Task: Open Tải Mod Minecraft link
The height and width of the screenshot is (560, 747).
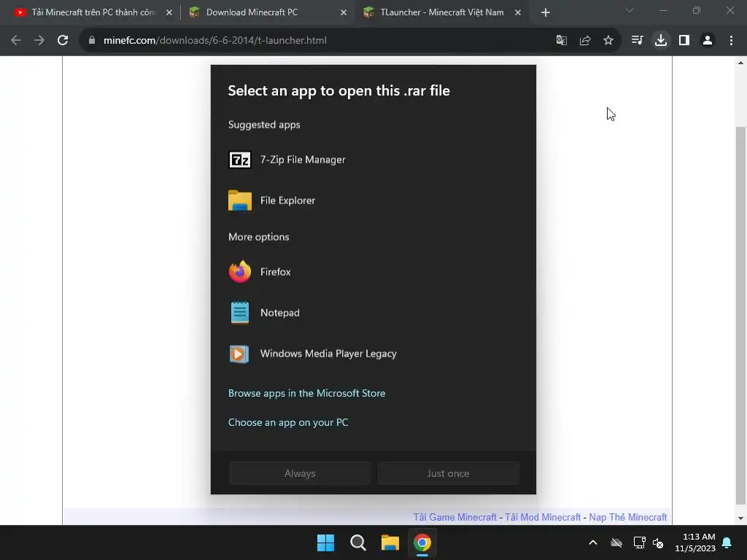Action: [543, 517]
